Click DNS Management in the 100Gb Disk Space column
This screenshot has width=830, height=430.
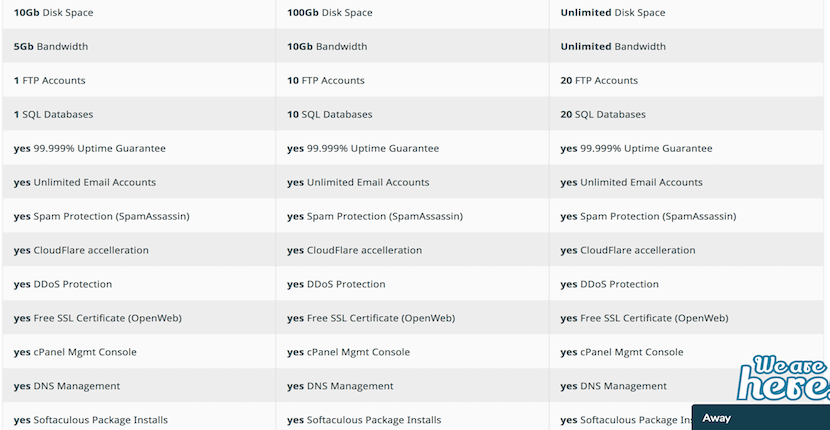[412, 386]
